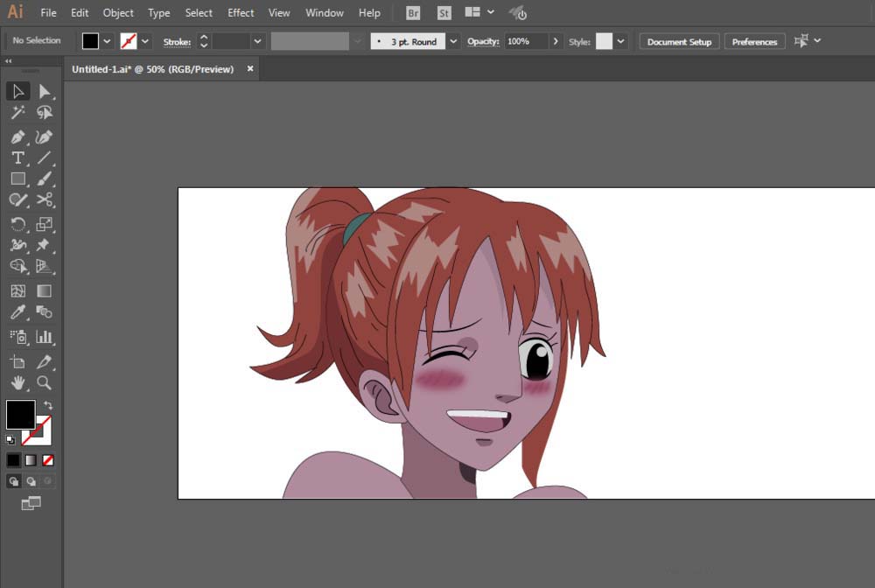The image size is (875, 588).
Task: Choose the Shape Builder tool
Action: click(17, 266)
